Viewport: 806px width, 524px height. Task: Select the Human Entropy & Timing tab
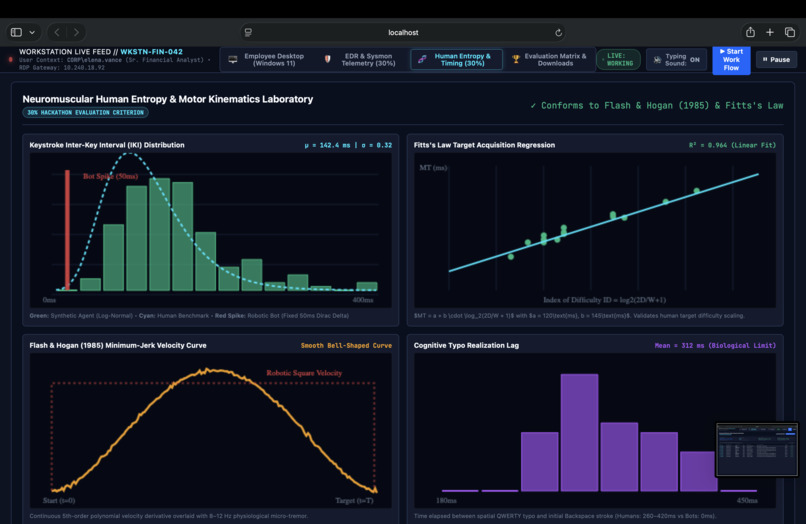[x=456, y=60]
